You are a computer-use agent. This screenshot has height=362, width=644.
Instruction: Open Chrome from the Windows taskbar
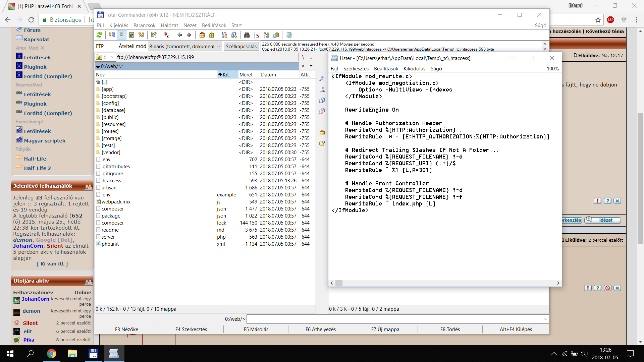click(x=51, y=354)
